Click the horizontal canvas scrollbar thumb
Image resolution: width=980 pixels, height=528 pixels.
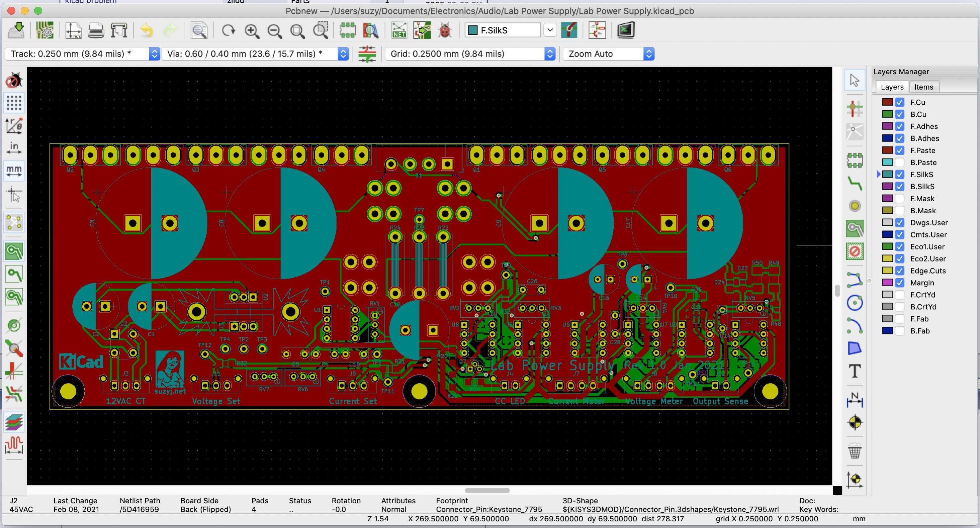(487, 490)
